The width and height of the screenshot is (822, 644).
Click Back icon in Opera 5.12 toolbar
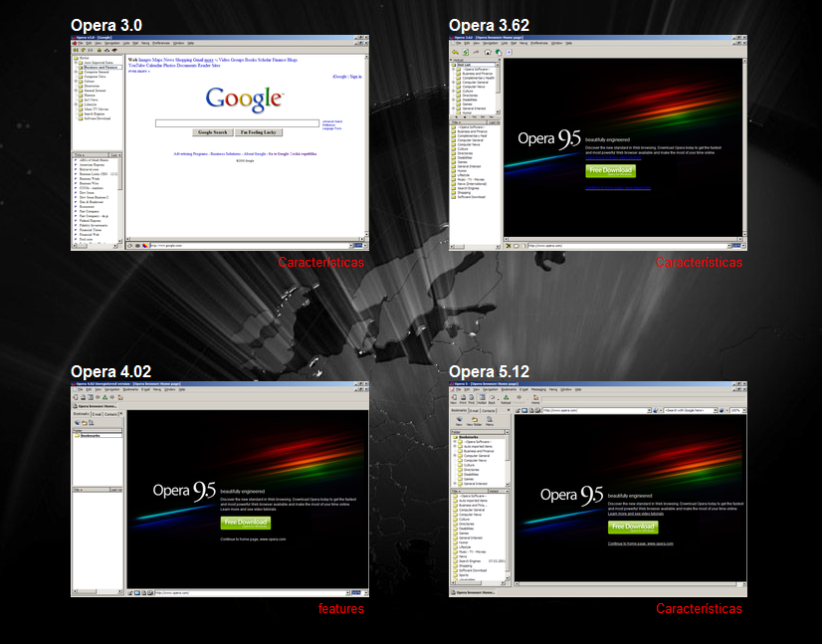pyautogui.click(x=492, y=399)
